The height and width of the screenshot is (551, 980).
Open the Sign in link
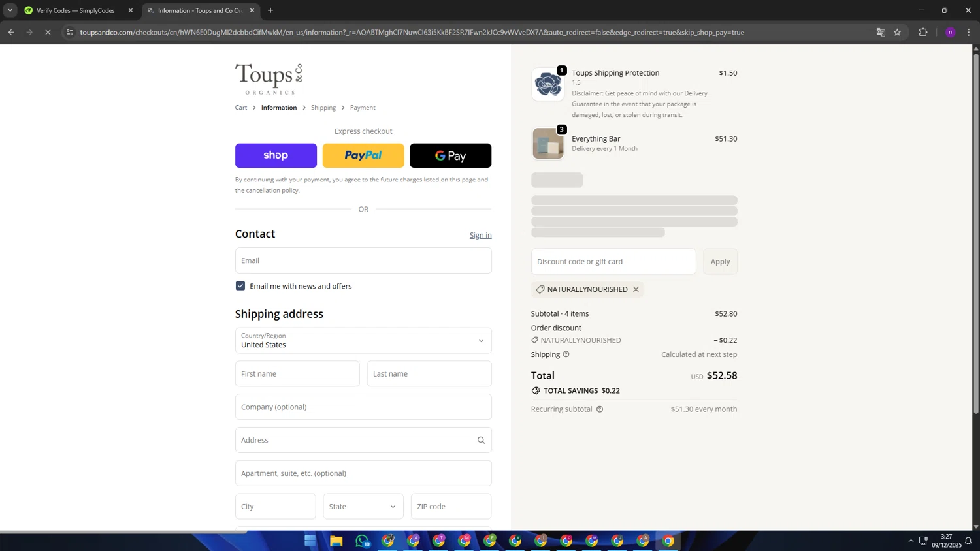480,235
